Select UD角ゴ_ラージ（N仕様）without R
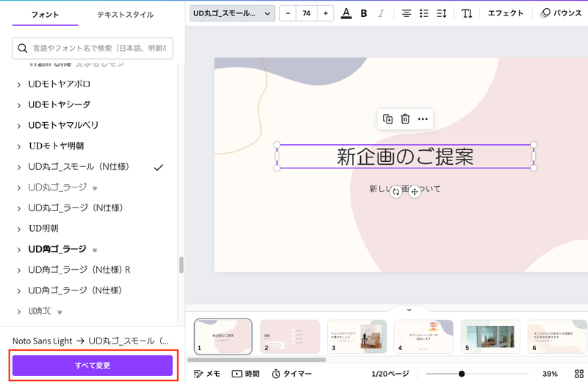 75,291
